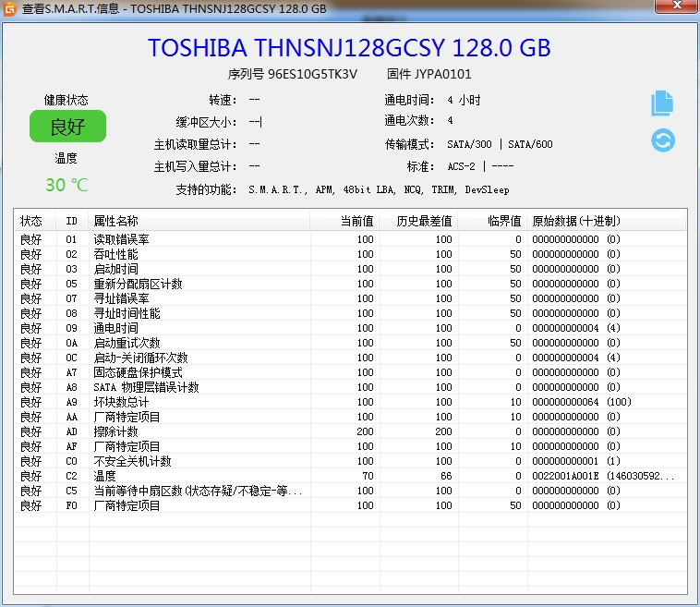
Task: Click the supported features list S.M.A.R.T., APM
Action: pyautogui.click(x=379, y=189)
